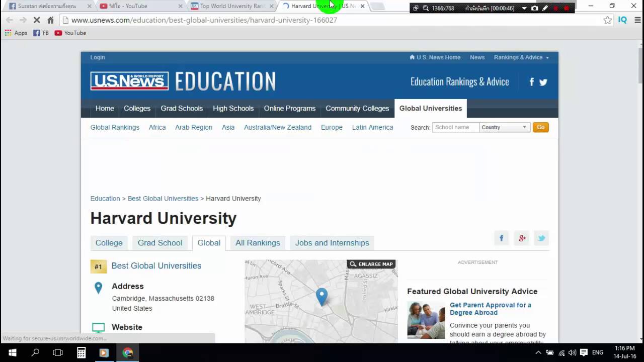
Task: Open High Schools nav item
Action: pos(233,108)
